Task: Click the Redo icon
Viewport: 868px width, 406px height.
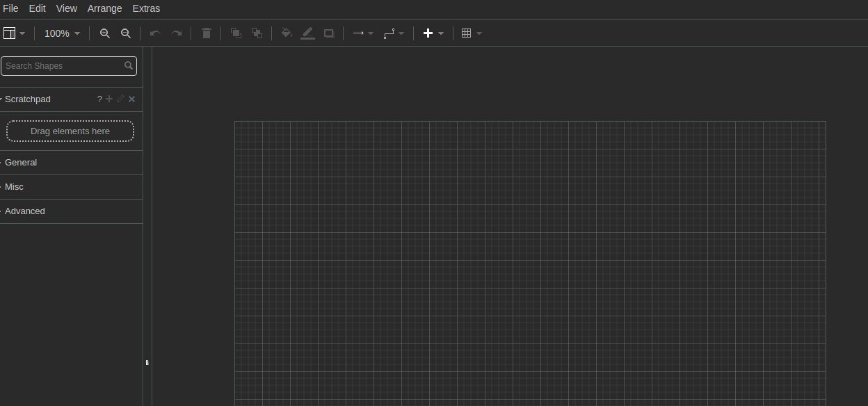Action: [x=176, y=33]
